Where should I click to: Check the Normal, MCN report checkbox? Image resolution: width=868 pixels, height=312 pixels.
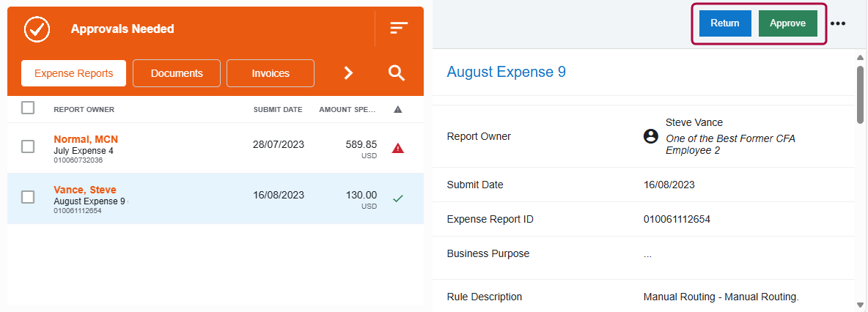[28, 146]
